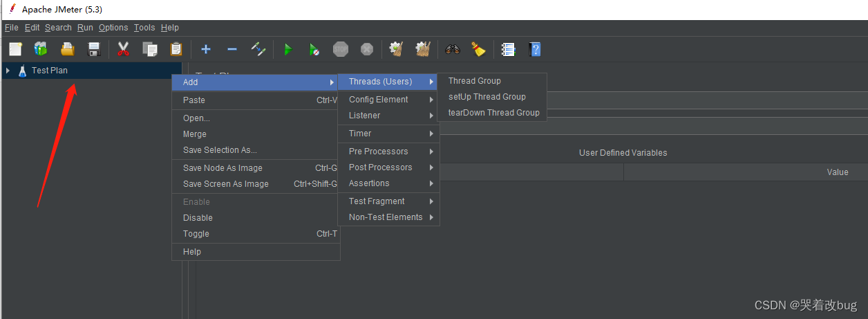Image resolution: width=868 pixels, height=319 pixels.
Task: Open the Edit menu
Action: [32, 28]
